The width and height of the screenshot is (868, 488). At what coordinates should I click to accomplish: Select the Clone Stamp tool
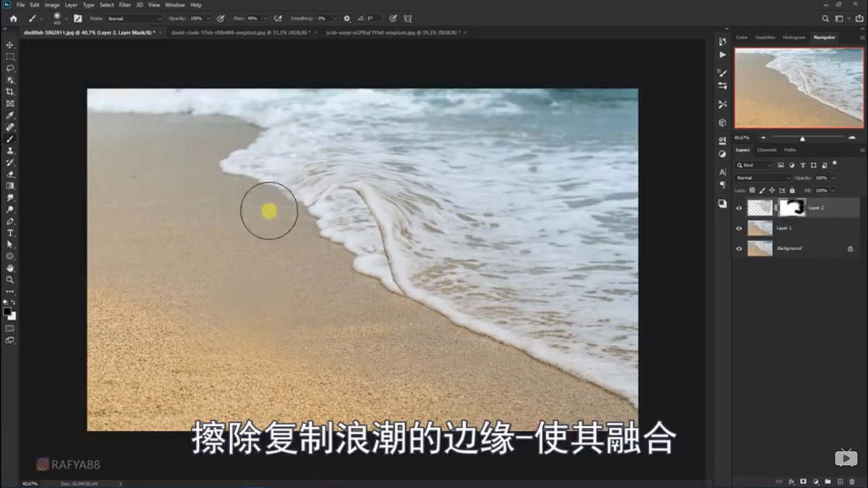[x=9, y=152]
